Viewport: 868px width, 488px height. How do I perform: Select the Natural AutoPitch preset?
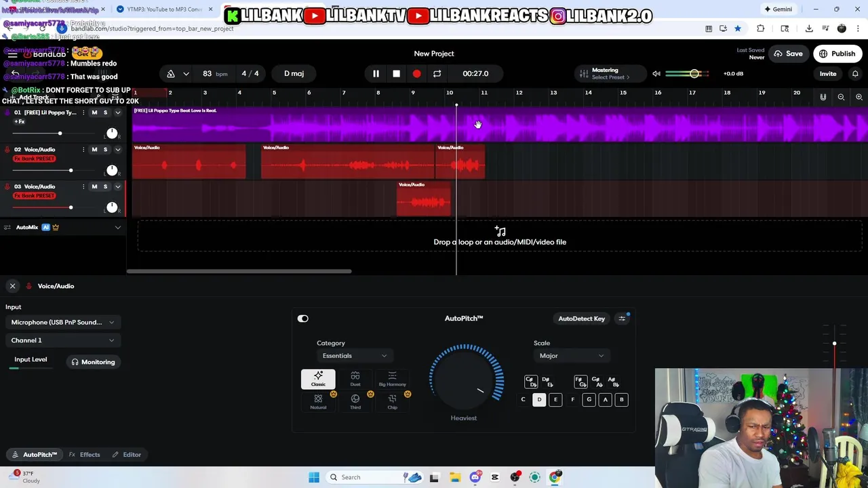(318, 402)
